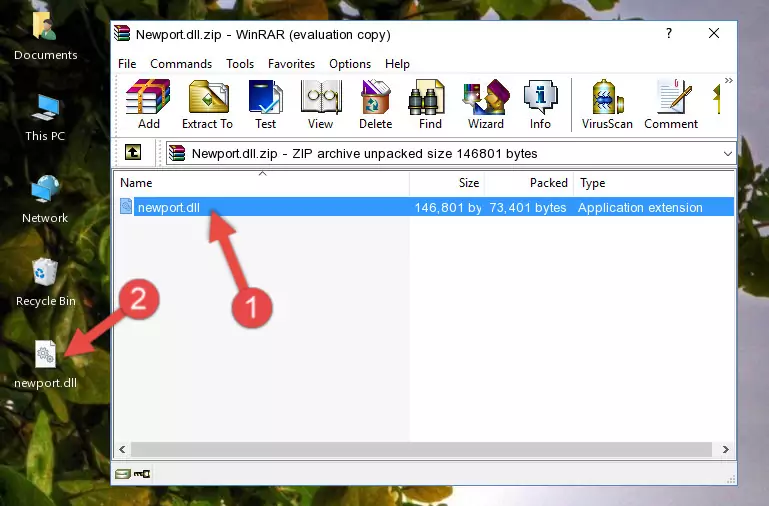The height and width of the screenshot is (506, 769).
Task: Click the disk drive status bar icon
Action: point(123,474)
